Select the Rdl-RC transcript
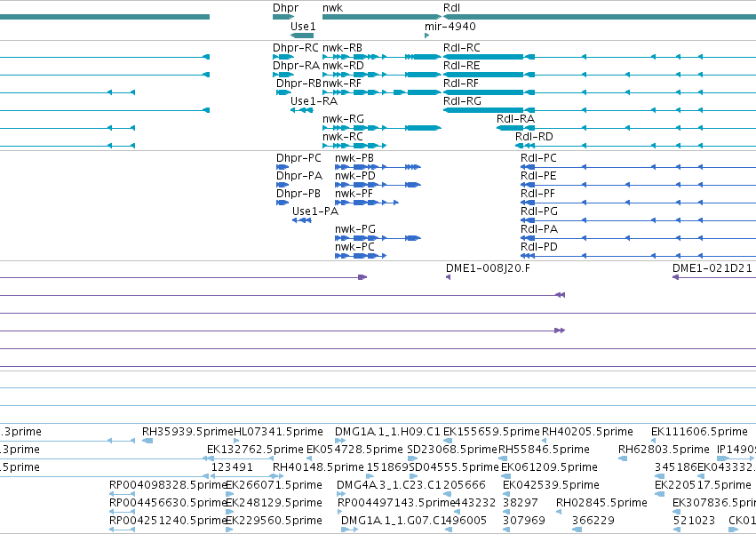 600,57
